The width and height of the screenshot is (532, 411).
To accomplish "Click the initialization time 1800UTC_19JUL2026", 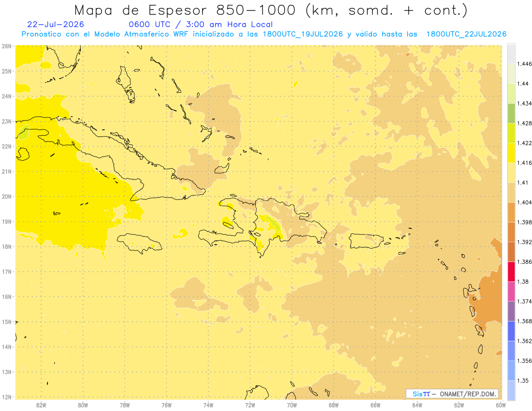I will [303, 34].
